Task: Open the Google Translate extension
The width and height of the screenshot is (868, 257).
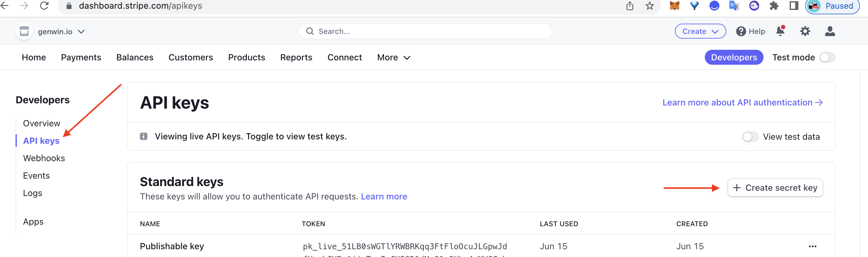Action: coord(734,6)
